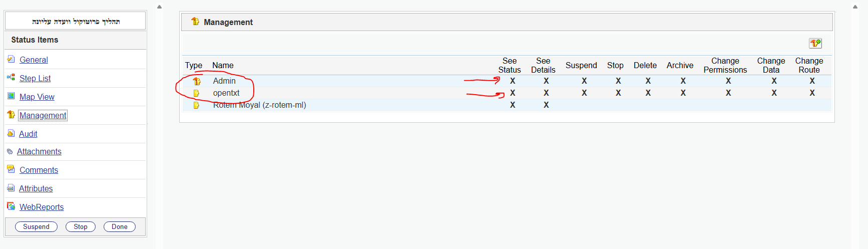This screenshot has width=868, height=249.
Task: Open the Management menu item
Action: [43, 115]
